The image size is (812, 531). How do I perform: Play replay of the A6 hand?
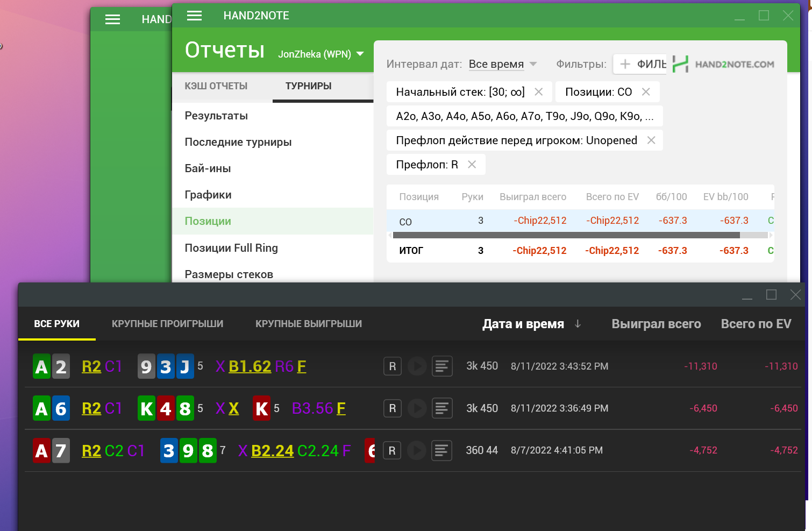417,408
